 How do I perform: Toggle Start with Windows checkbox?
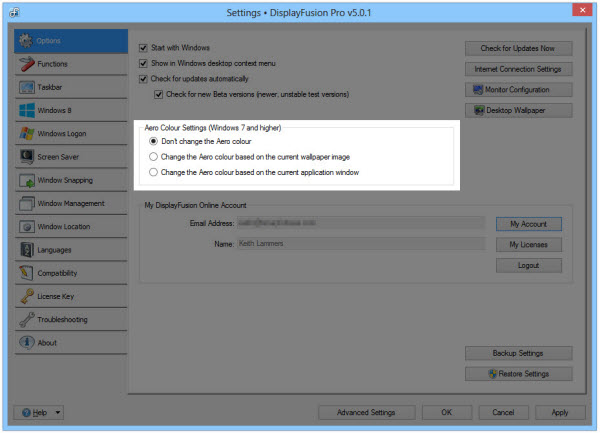pos(143,48)
